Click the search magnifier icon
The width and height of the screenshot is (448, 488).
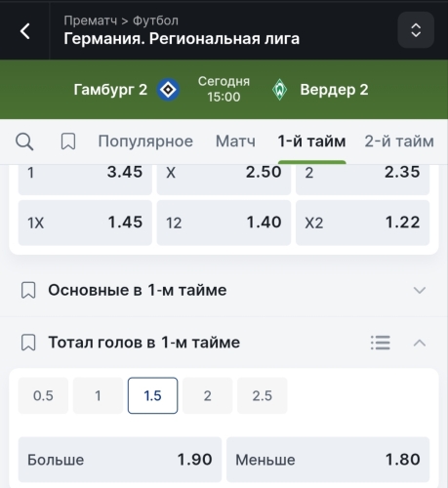tap(24, 142)
